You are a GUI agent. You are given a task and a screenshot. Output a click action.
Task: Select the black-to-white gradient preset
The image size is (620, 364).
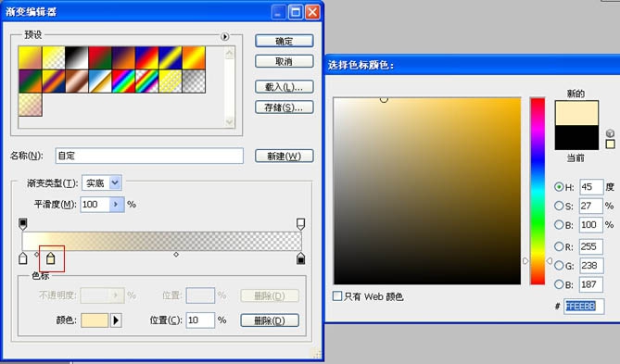point(77,58)
